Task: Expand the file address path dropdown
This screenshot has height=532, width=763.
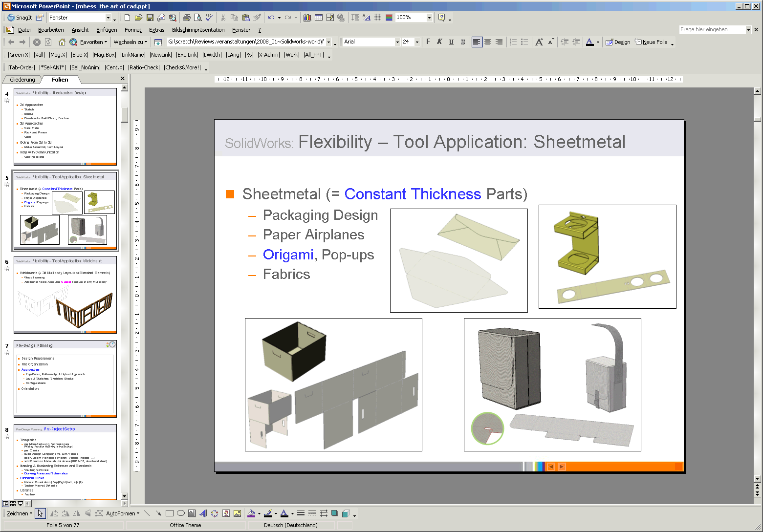Action: (329, 42)
